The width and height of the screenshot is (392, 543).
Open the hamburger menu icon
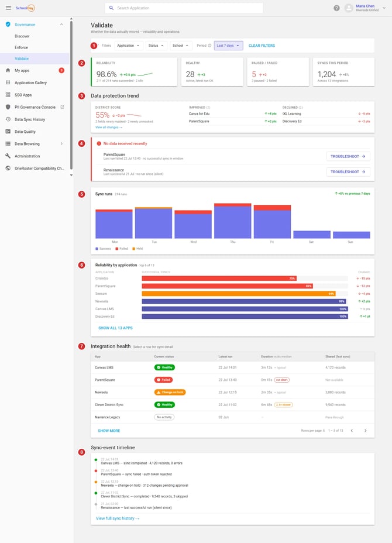(x=8, y=8)
